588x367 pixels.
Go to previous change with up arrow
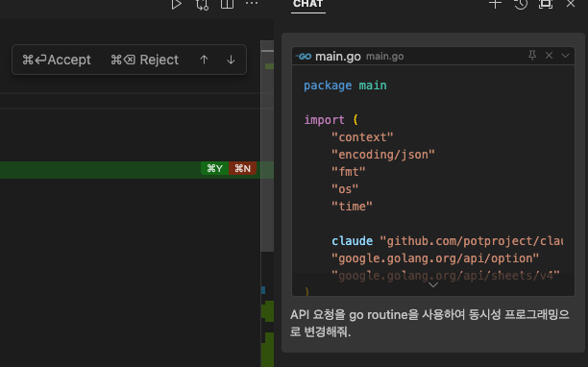click(x=204, y=60)
